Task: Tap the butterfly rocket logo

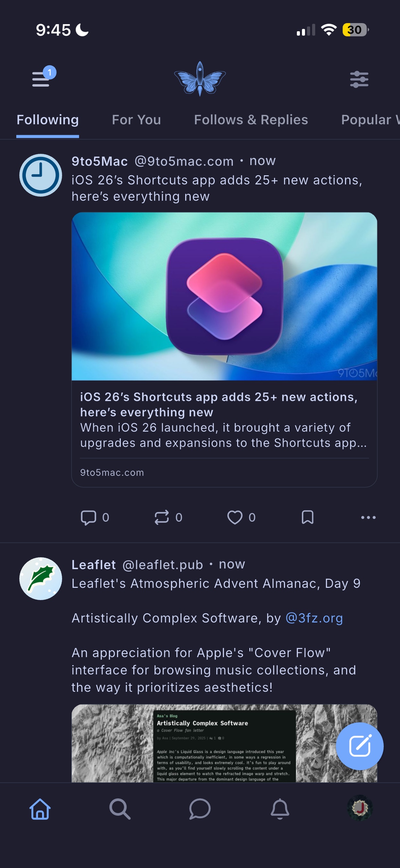Action: tap(200, 79)
